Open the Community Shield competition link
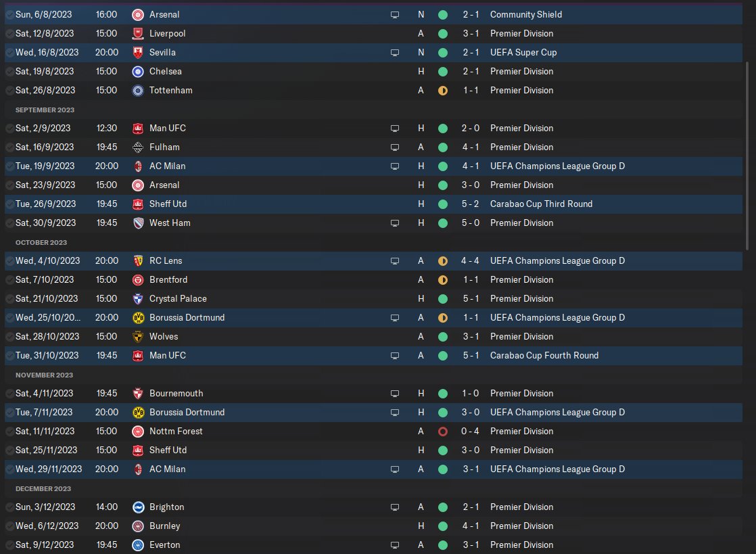This screenshot has height=554, width=756. coord(526,14)
